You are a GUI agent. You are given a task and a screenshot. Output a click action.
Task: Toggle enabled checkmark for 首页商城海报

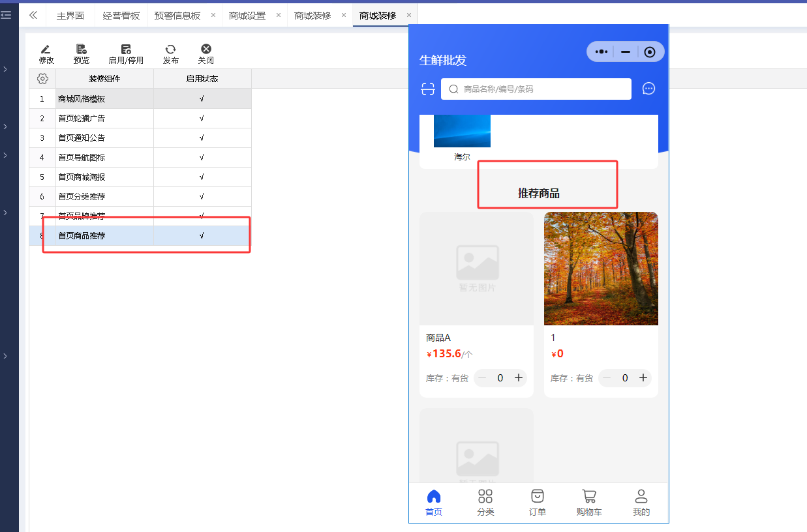[x=202, y=177]
